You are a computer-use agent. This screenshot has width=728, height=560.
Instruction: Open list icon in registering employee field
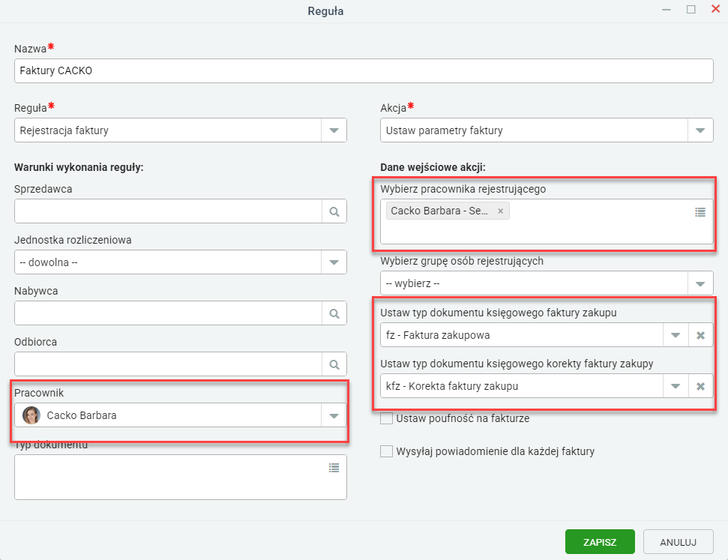click(x=700, y=212)
